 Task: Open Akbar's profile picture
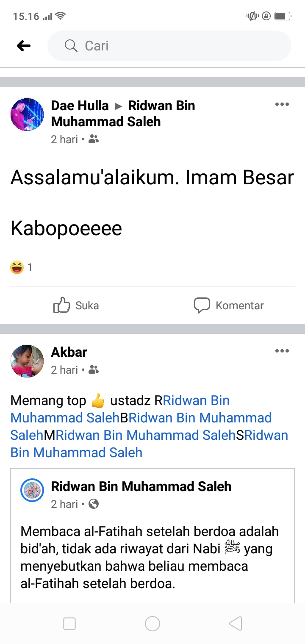tap(27, 361)
